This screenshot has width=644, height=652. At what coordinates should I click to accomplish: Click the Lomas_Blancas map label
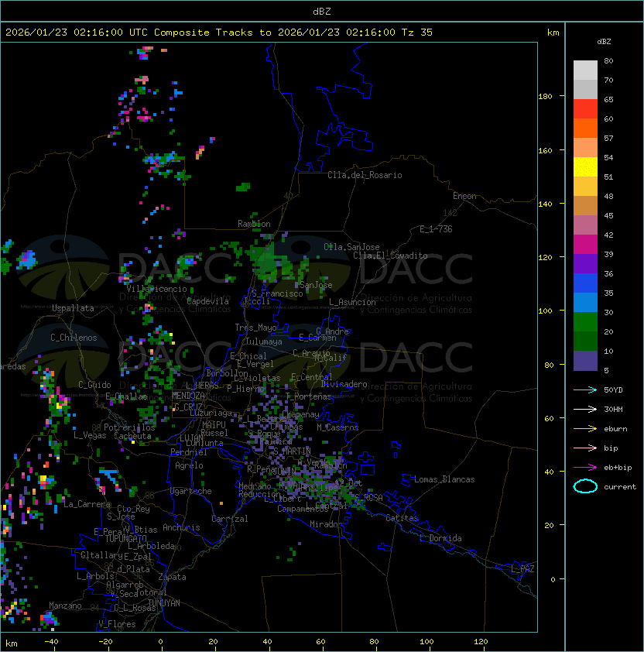tap(444, 479)
